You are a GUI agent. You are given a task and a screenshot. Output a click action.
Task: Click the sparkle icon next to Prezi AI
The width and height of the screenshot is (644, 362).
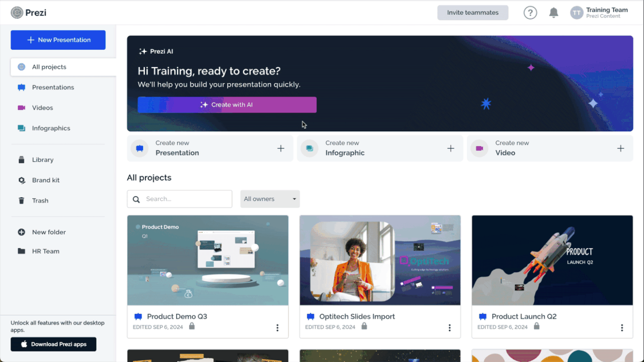pyautogui.click(x=143, y=51)
